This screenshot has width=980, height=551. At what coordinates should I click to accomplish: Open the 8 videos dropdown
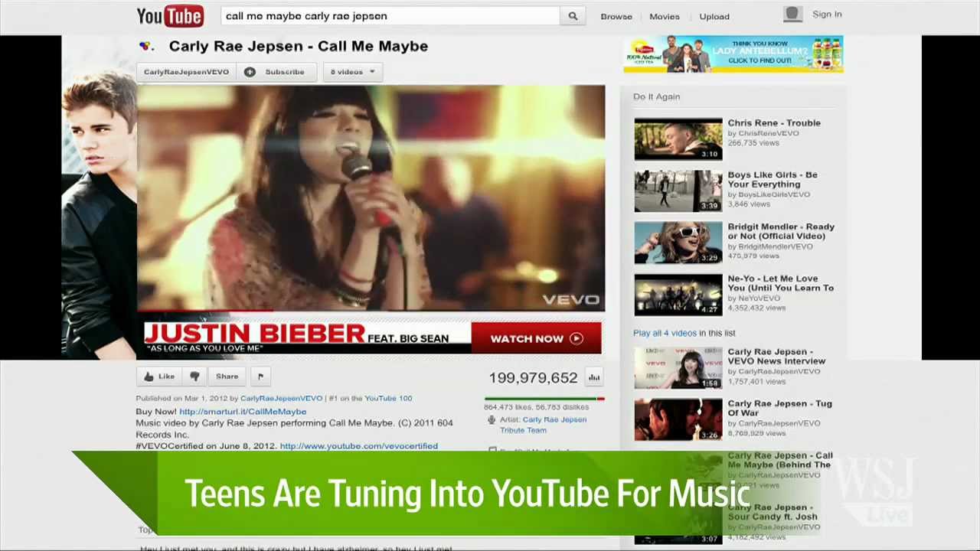(352, 72)
